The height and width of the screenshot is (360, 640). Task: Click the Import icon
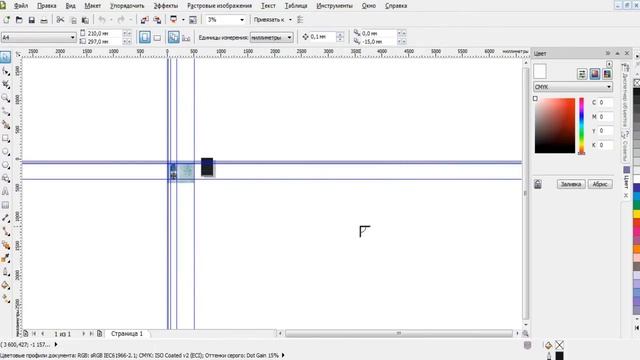(144, 20)
